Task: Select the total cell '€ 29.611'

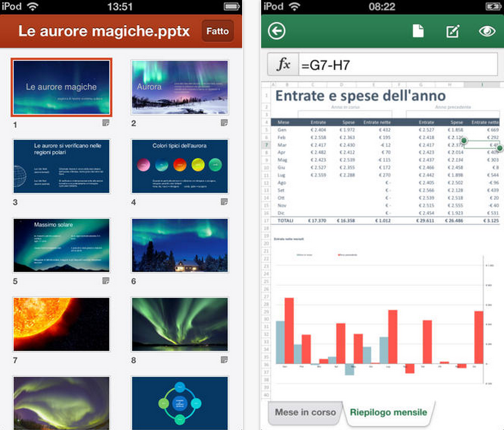Action: click(425, 221)
